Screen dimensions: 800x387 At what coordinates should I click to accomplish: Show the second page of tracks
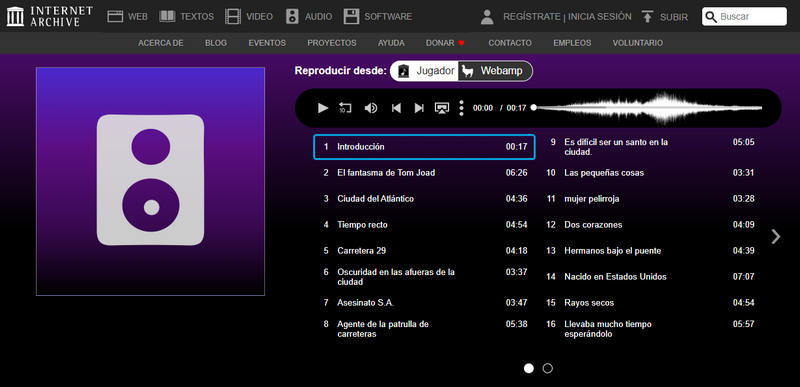(547, 368)
